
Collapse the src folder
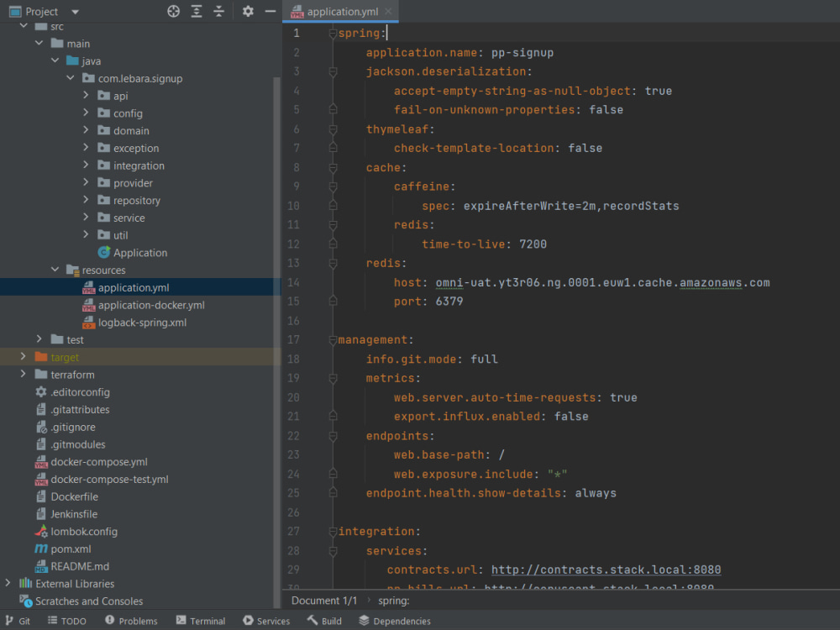click(24, 26)
